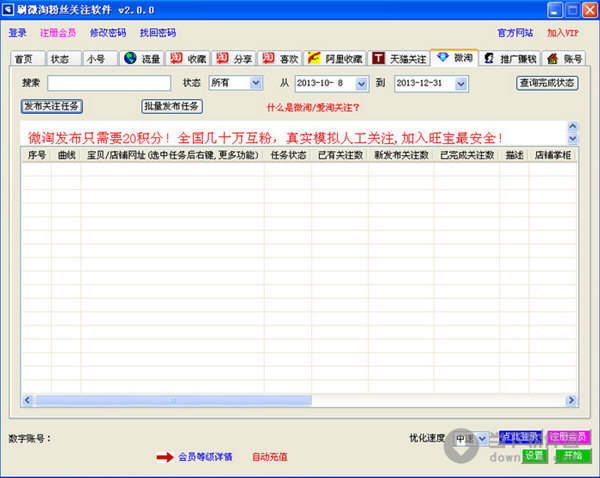The image size is (600, 478).
Task: Switch to the 首页 tab
Action: (23, 59)
